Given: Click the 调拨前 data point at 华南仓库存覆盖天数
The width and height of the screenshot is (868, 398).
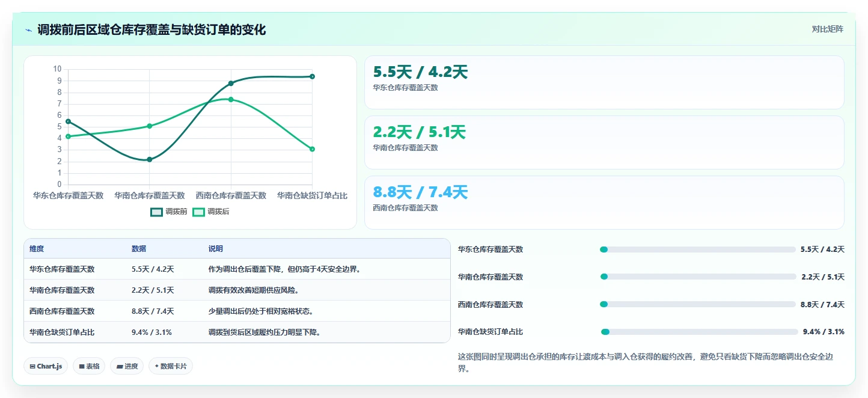Looking at the screenshot, I should pos(150,159).
